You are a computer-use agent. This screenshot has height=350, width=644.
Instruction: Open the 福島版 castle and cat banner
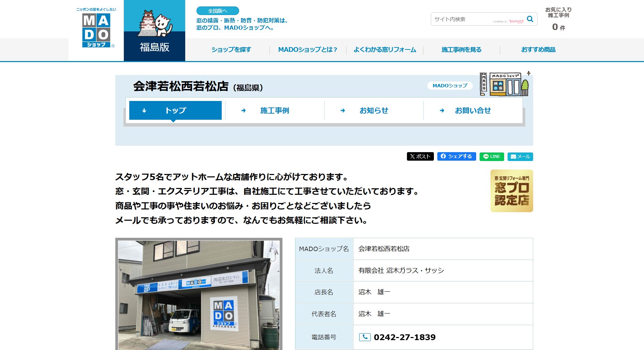point(155,30)
